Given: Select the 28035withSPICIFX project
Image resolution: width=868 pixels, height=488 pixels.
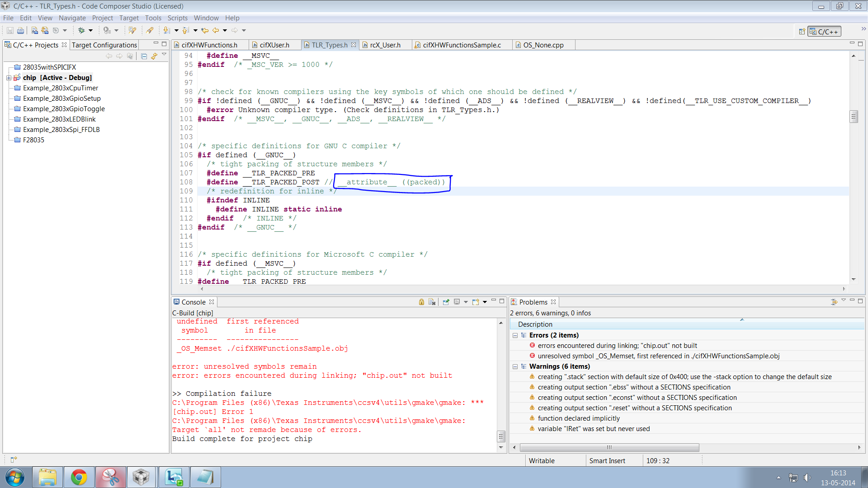Looking at the screenshot, I should 50,67.
